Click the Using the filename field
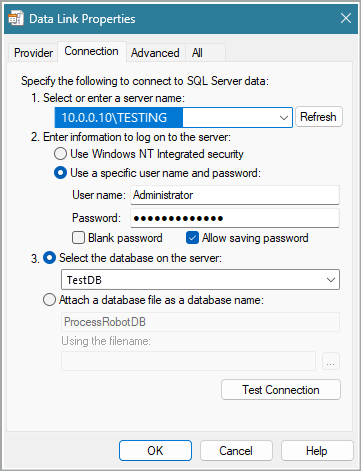The height and width of the screenshot is (471, 361). [x=188, y=361]
